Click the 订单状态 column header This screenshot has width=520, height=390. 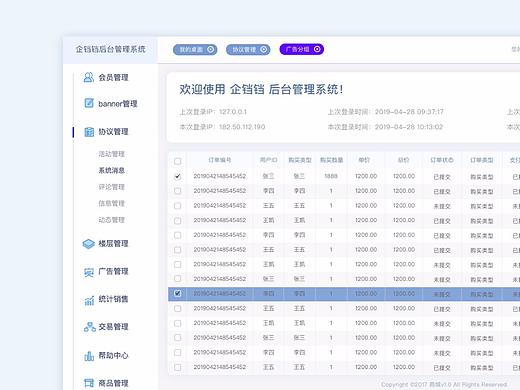(x=442, y=160)
